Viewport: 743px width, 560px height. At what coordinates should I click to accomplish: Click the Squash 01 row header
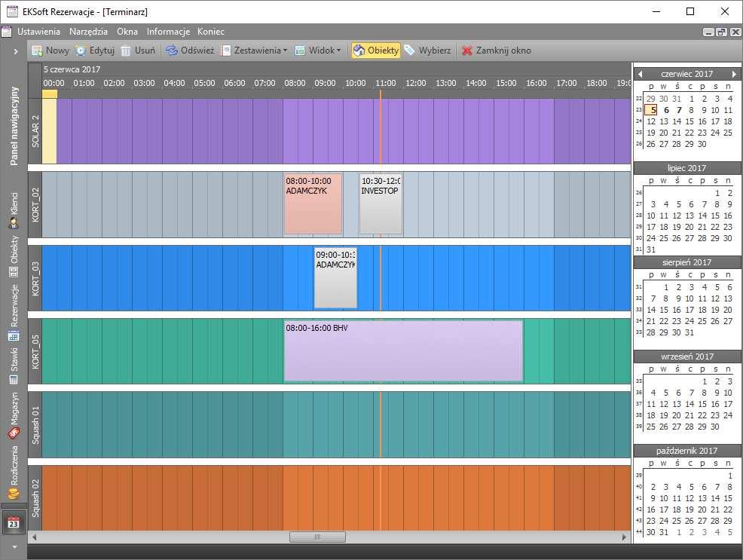click(35, 425)
